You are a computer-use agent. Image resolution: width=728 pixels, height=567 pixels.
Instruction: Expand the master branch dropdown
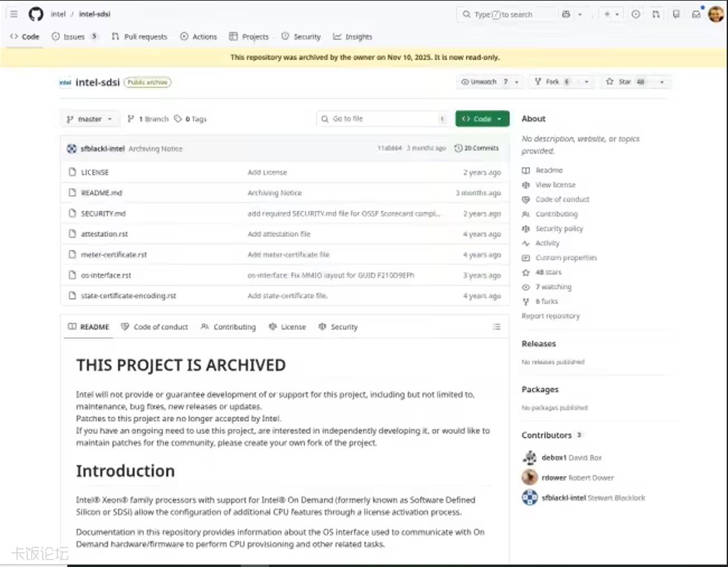[x=90, y=119]
